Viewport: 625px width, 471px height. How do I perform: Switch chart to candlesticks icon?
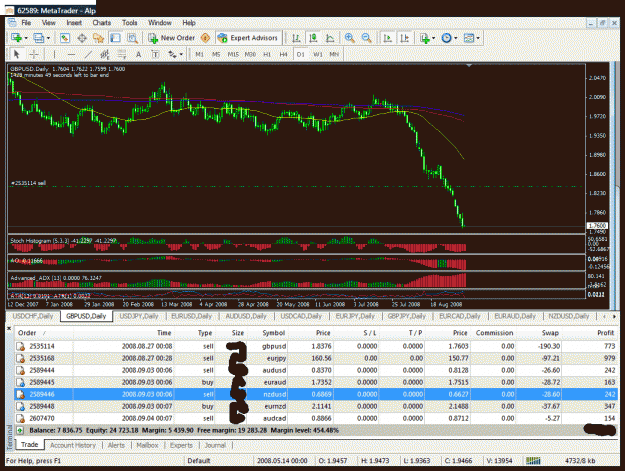313,38
